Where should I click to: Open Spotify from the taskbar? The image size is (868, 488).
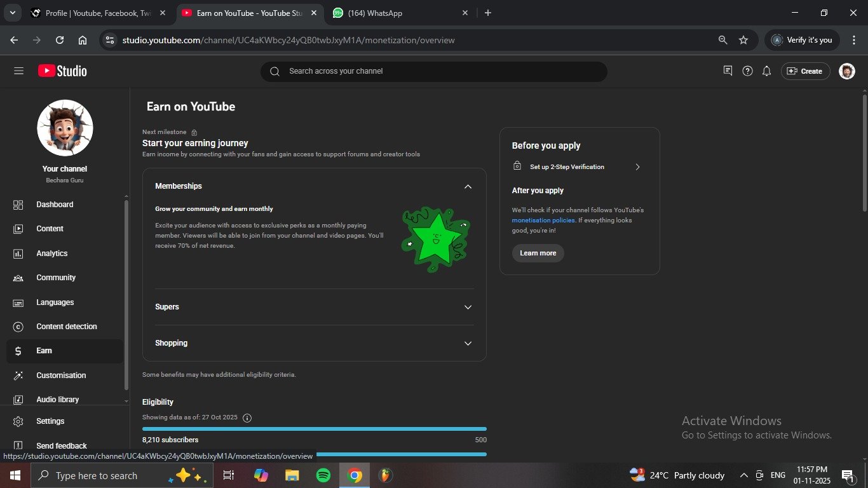click(x=323, y=475)
